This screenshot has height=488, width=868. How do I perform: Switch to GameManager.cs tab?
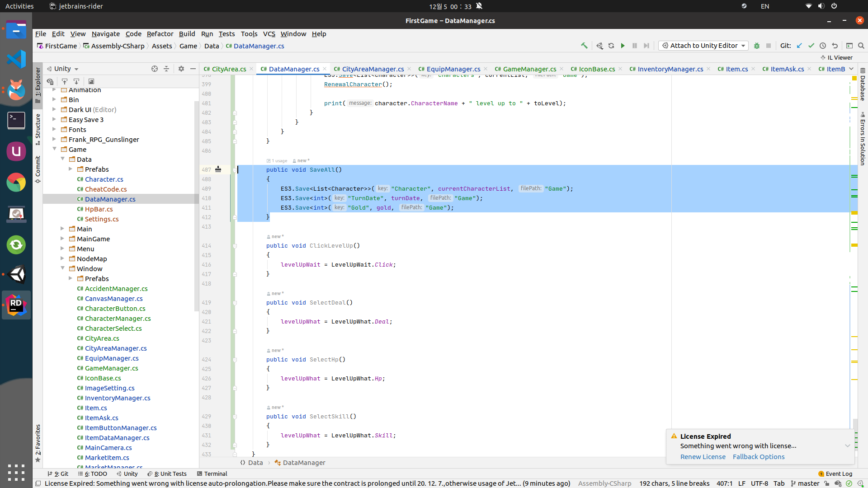529,69
